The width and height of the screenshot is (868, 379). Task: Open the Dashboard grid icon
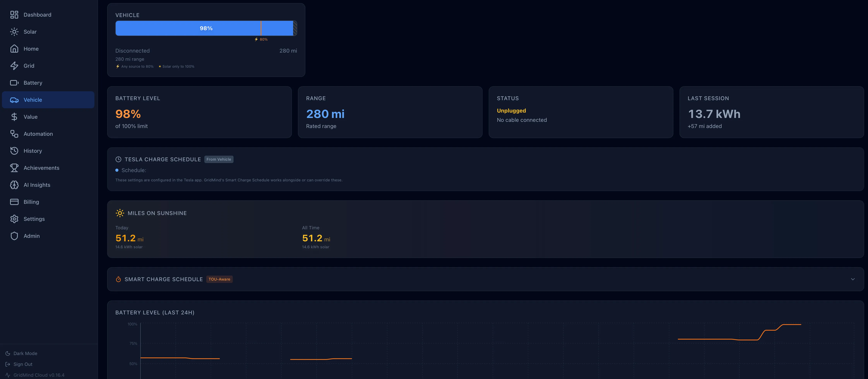click(14, 15)
